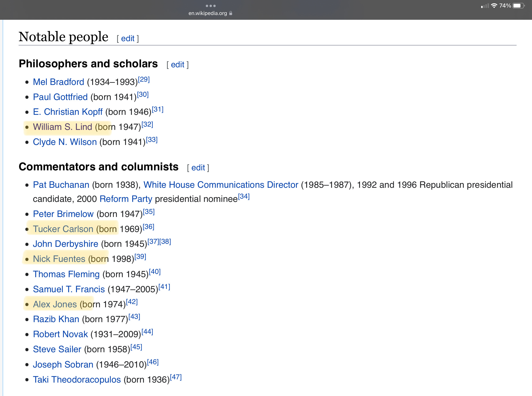The height and width of the screenshot is (396, 532).
Task: Jump to citation [47]
Action: pos(176,377)
